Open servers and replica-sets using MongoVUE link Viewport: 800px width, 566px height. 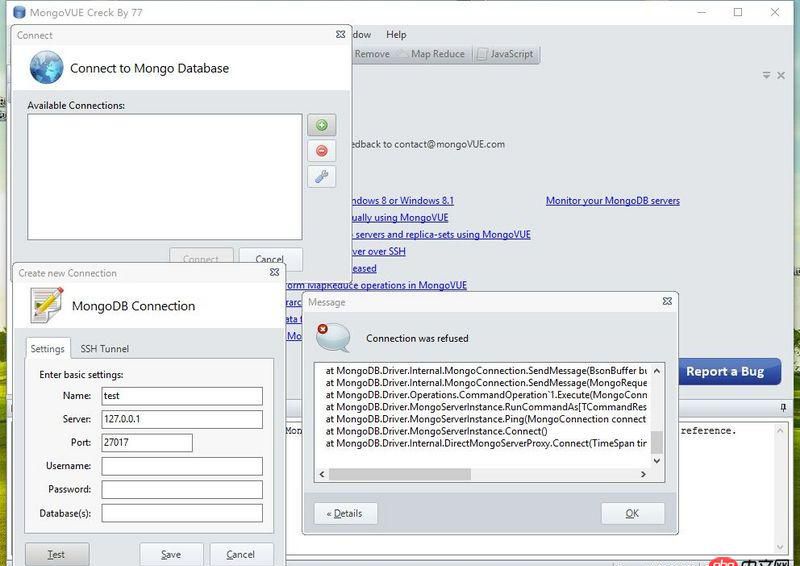[x=442, y=234]
